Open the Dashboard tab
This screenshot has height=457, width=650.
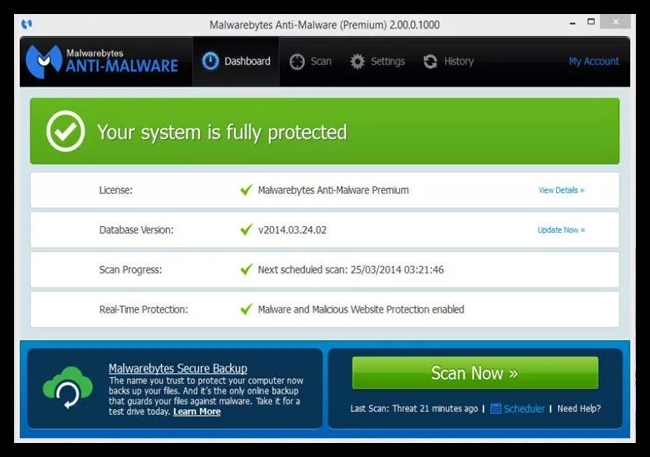point(236,61)
